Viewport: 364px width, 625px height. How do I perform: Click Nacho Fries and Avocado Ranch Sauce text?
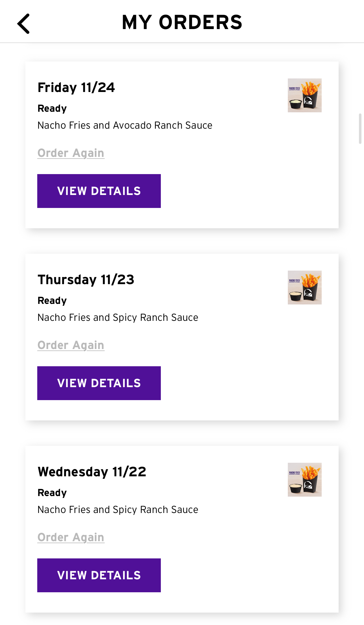coord(125,125)
